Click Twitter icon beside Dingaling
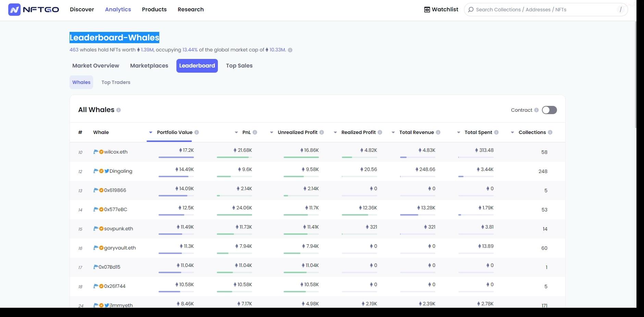This screenshot has width=644, height=317. (x=107, y=171)
